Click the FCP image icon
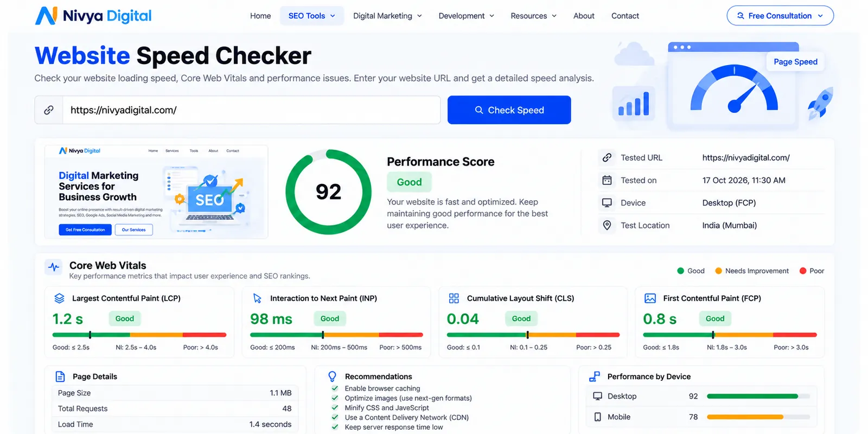 click(650, 298)
